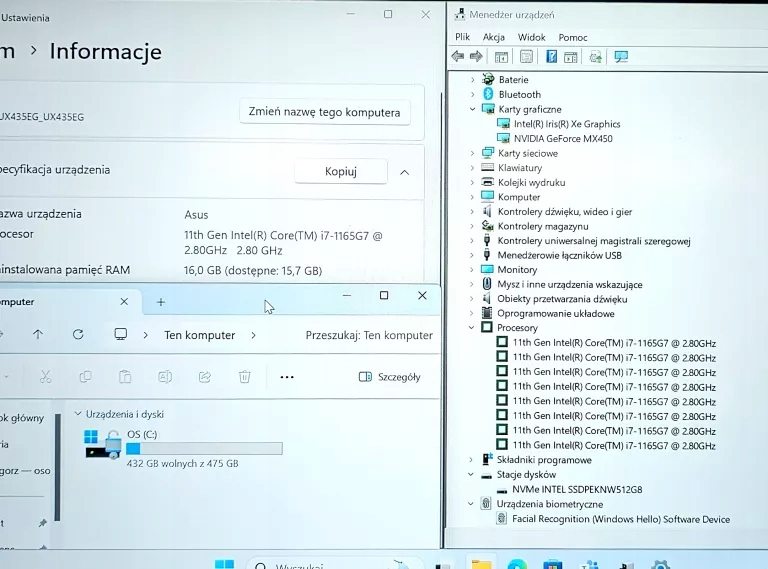This screenshot has height=569, width=768.
Task: Collapse the Urządzenia biometryczne category
Action: [x=471, y=504]
